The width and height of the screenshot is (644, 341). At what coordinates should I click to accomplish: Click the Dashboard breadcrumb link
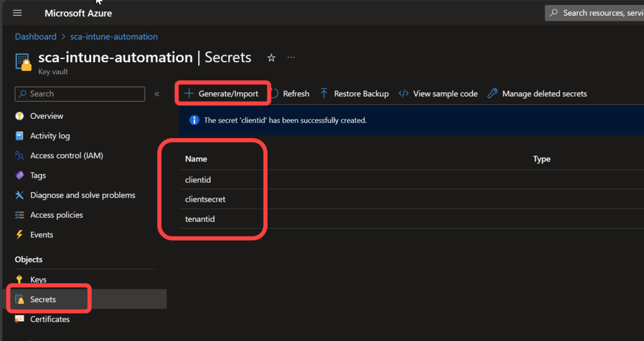click(36, 36)
